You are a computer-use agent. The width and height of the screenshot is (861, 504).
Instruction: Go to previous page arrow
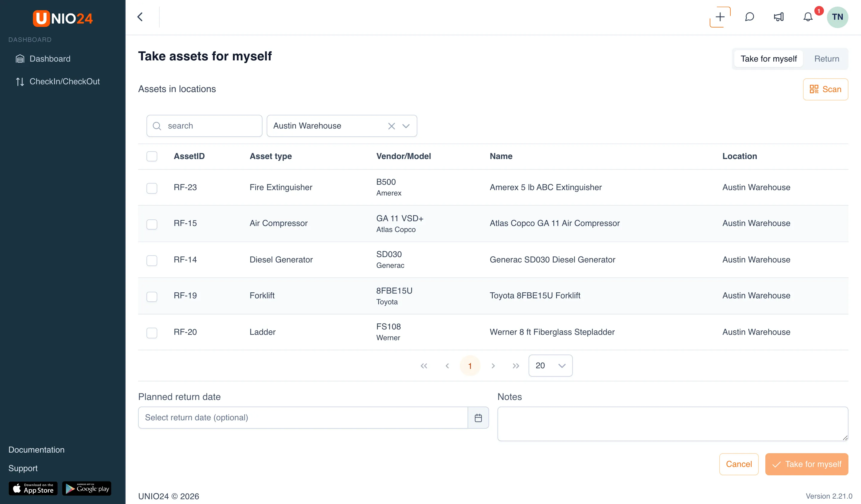coord(447,366)
